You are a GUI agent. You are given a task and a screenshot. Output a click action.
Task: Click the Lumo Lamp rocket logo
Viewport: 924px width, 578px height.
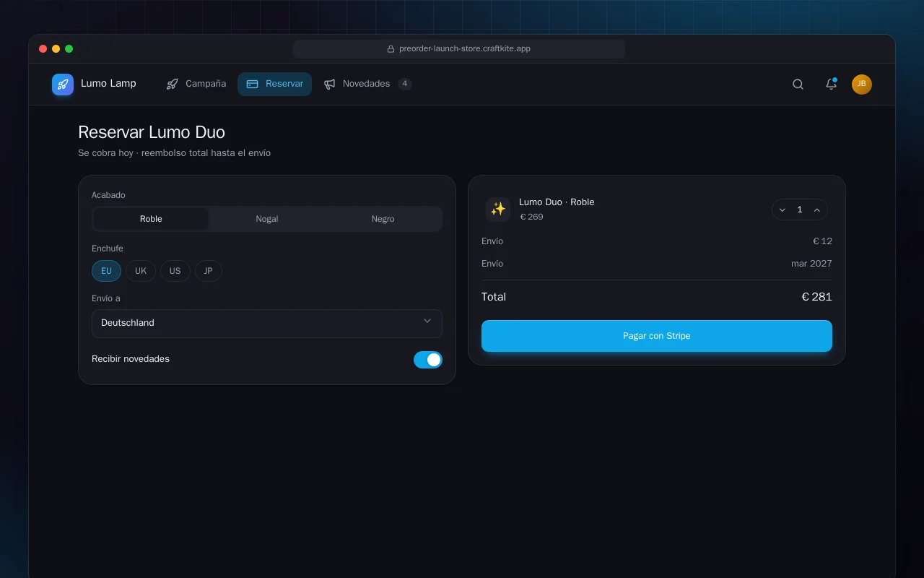coord(63,85)
